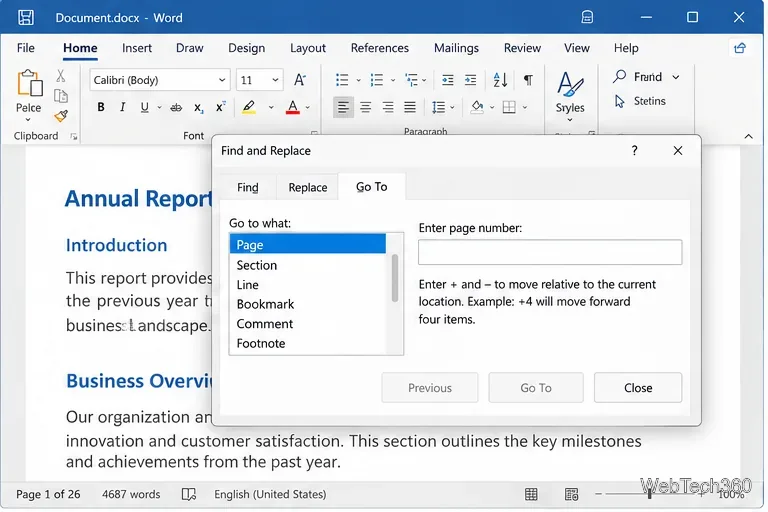Click the Cut scissors icon
Image resolution: width=768 pixels, height=512 pixels.
[60, 75]
